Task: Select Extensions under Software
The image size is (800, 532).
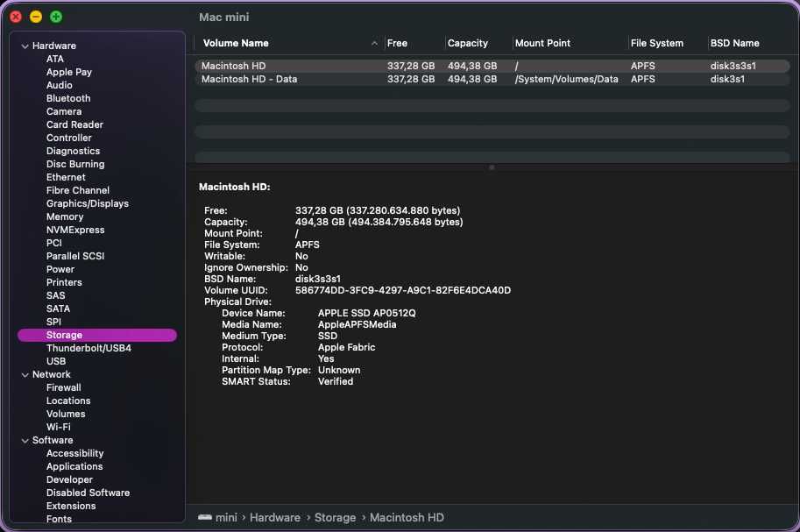Action: pyautogui.click(x=71, y=507)
